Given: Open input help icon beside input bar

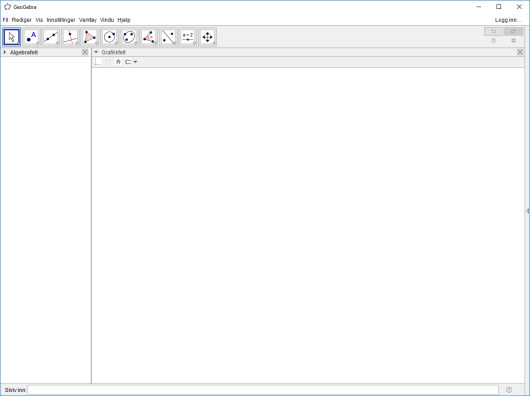Looking at the screenshot, I should [x=509, y=390].
